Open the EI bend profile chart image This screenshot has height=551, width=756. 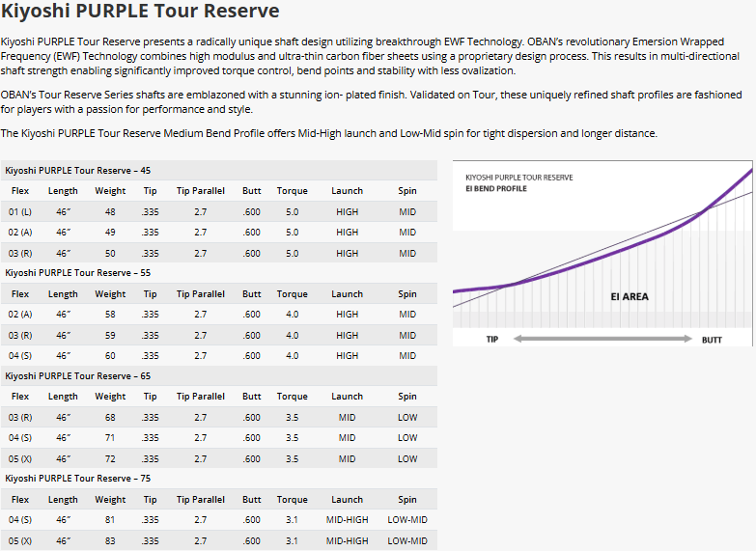(x=602, y=253)
